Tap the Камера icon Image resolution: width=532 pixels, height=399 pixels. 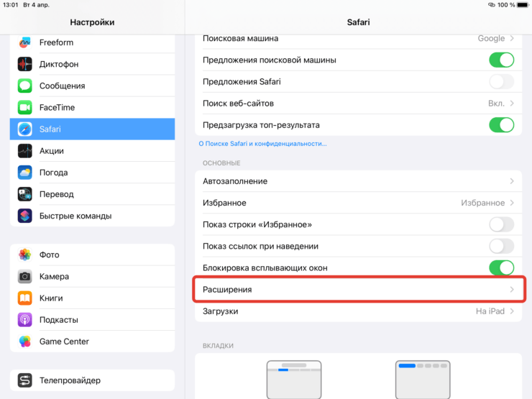coord(24,277)
